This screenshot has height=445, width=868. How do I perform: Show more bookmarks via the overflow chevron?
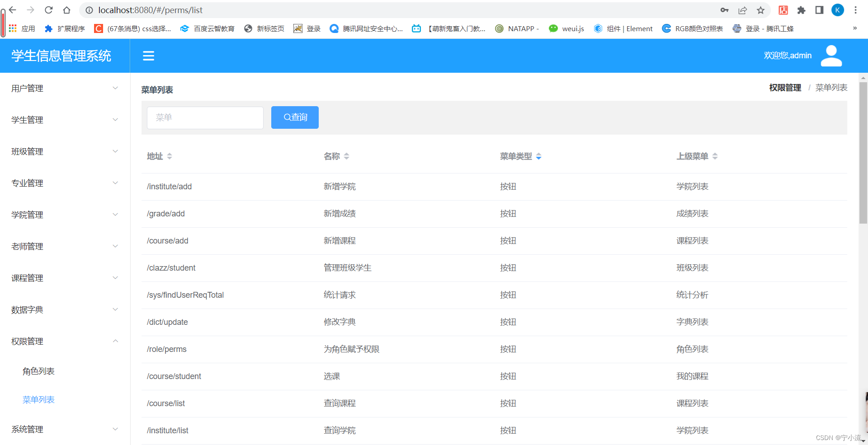pos(854,28)
